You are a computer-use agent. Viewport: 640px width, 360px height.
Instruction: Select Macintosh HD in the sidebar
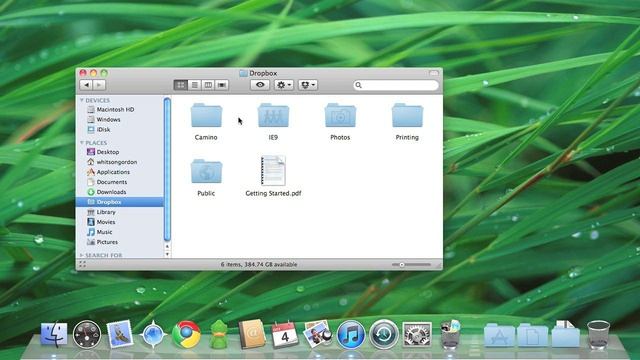(x=120, y=109)
